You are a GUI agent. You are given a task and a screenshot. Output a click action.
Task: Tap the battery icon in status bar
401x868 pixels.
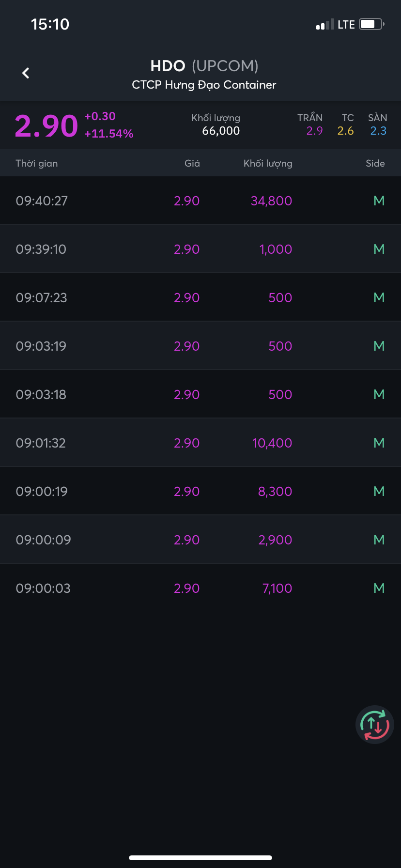pos(371,24)
